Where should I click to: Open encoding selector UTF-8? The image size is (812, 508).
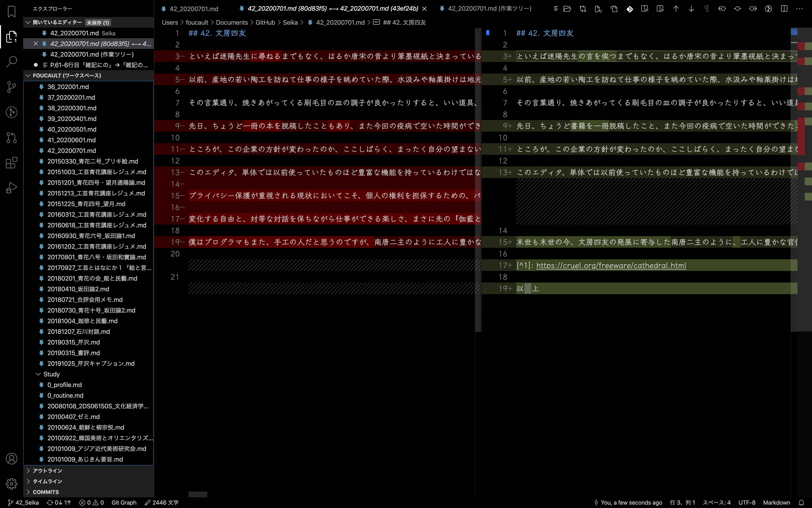pyautogui.click(x=747, y=503)
